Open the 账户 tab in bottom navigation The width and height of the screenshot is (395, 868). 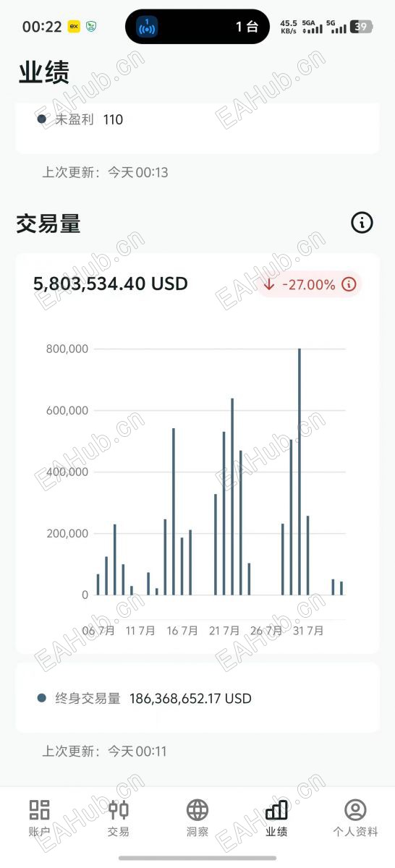point(39,818)
